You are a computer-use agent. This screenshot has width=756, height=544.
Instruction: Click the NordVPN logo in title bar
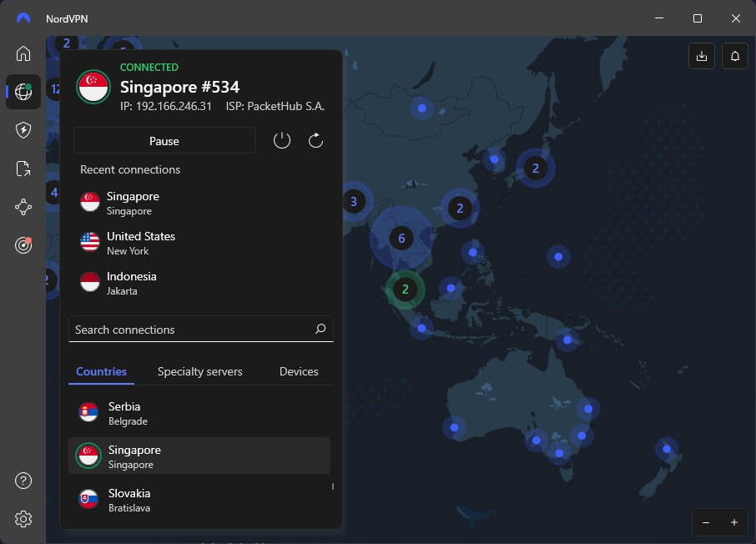[23, 18]
